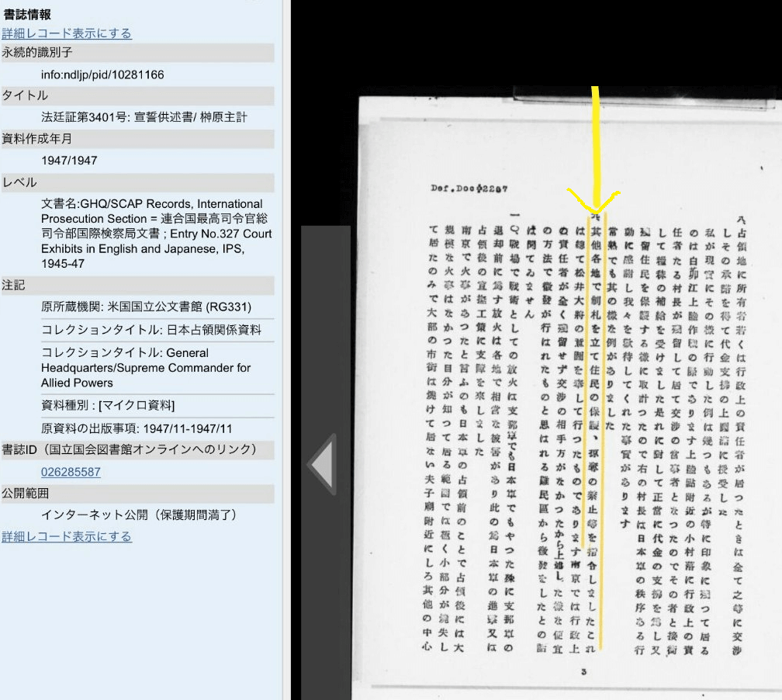782x700 pixels.
Task: Open bibliographic ID link 026285587
Action: 71,472
